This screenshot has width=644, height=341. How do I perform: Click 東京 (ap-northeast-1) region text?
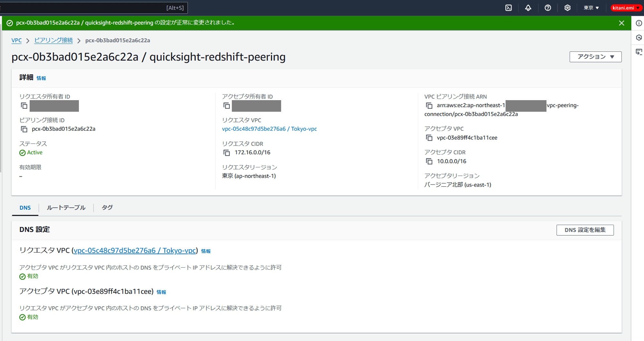pyautogui.click(x=249, y=176)
